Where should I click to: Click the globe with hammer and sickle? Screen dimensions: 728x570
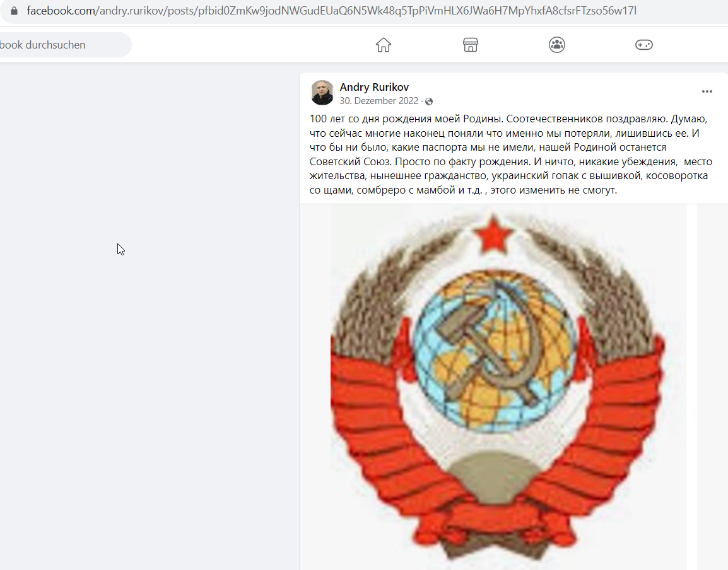[496, 352]
